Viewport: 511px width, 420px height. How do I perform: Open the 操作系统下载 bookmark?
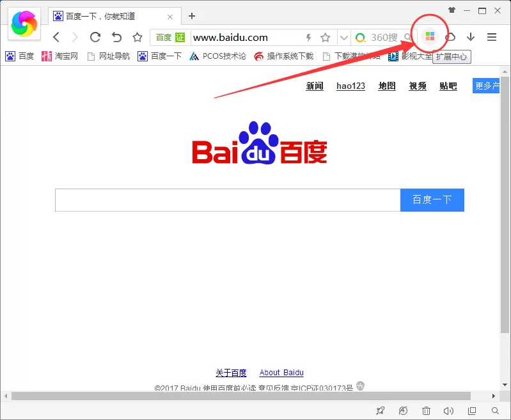point(283,56)
